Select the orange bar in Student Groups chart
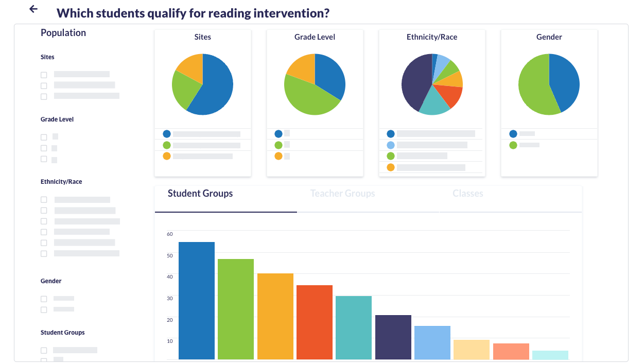Image resolution: width=644 pixels, height=363 pixels. coord(275,316)
